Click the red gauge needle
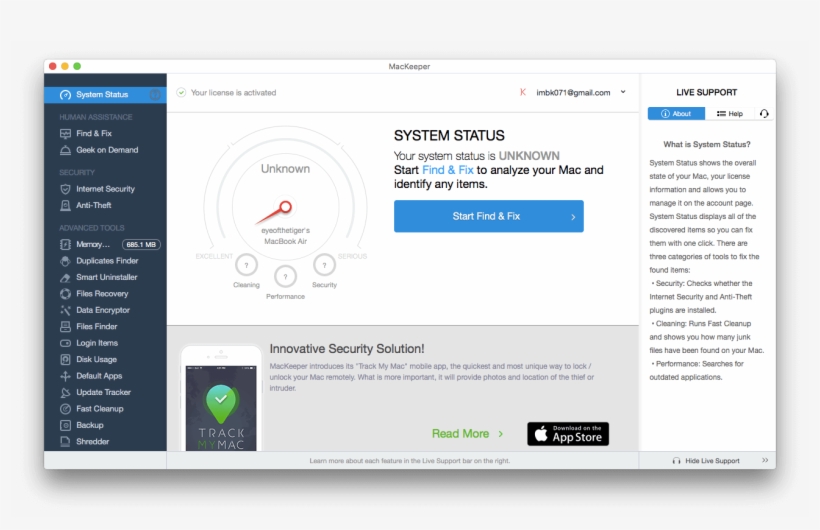 [274, 212]
